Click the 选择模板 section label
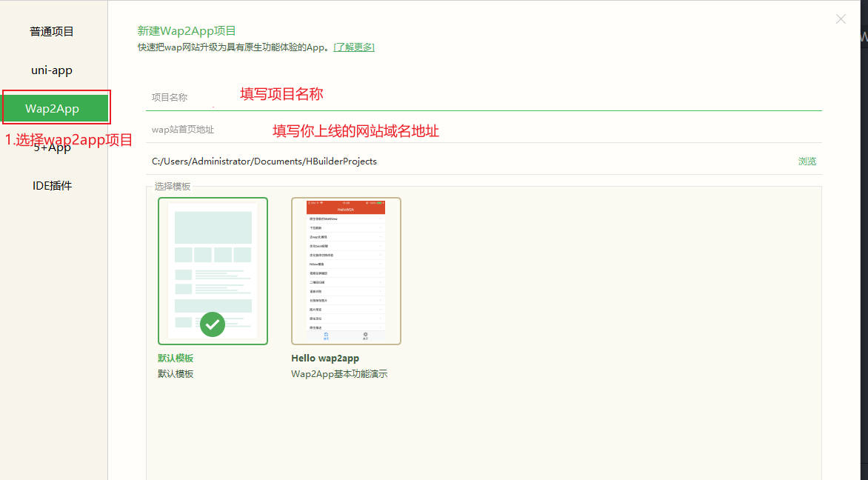Screen dimensions: 868x480 (172, 187)
